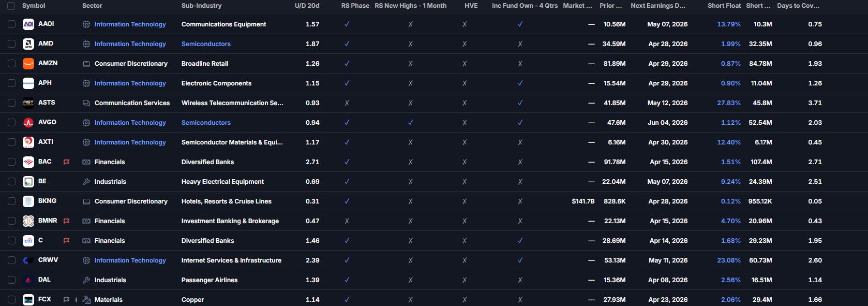This screenshot has height=306, width=868.
Task: Check the BKNG row checkbox
Action: tap(11, 201)
